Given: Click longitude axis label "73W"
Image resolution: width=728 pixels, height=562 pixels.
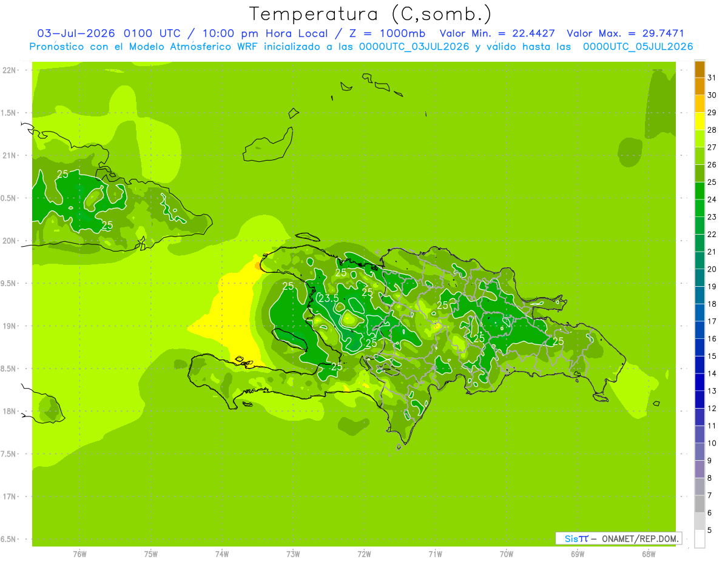Looking at the screenshot, I should click(293, 554).
